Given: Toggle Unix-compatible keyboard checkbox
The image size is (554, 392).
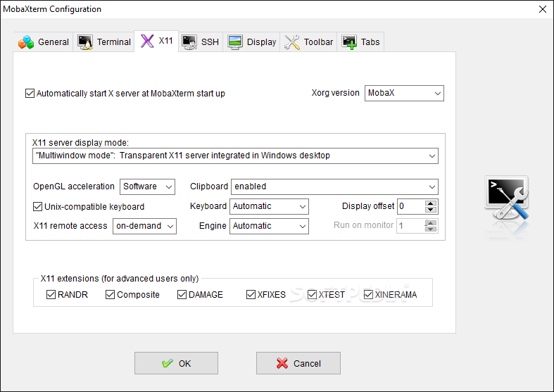Looking at the screenshot, I should pyautogui.click(x=38, y=207).
